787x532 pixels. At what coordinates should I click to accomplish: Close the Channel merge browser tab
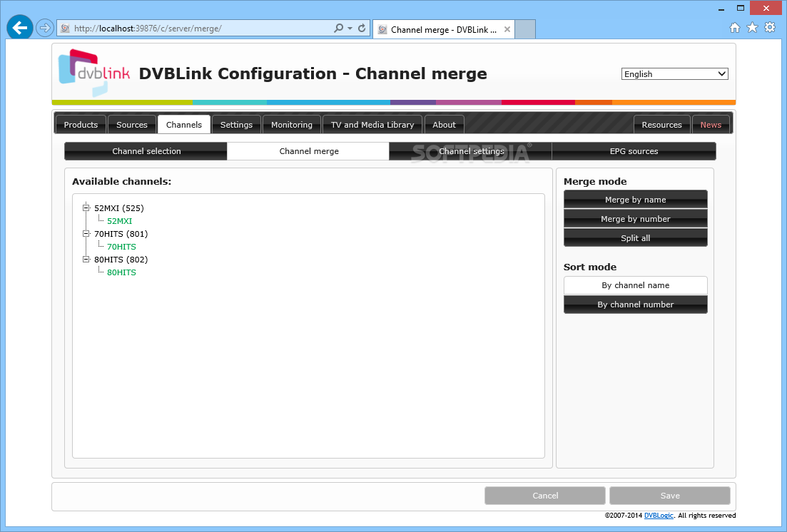[507, 30]
